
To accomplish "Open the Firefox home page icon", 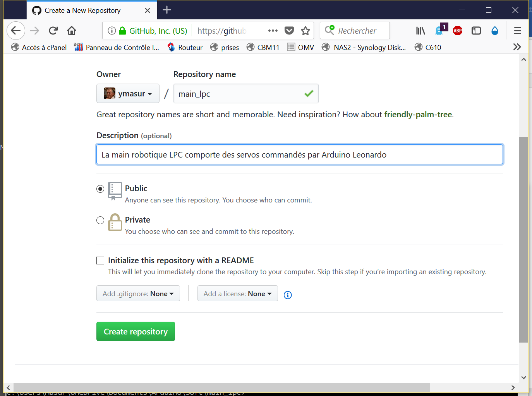I will (72, 31).
